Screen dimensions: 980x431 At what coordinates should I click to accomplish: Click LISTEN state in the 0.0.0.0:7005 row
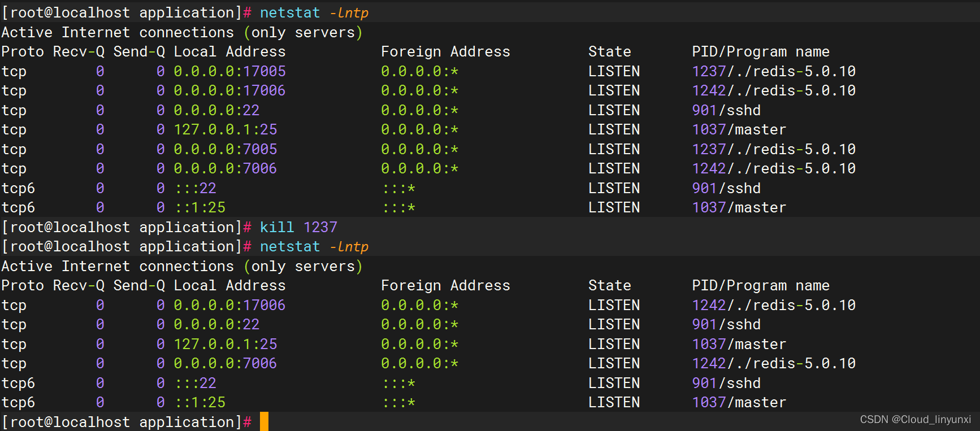coord(614,149)
